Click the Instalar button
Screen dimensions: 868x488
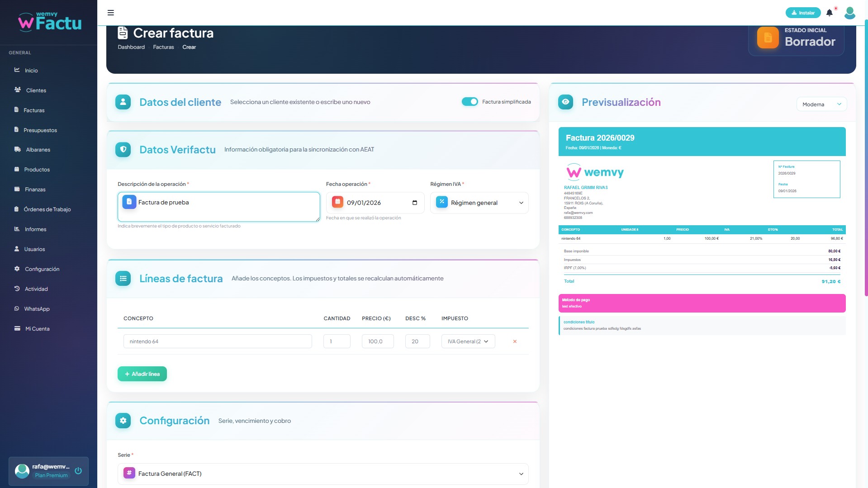click(x=803, y=13)
